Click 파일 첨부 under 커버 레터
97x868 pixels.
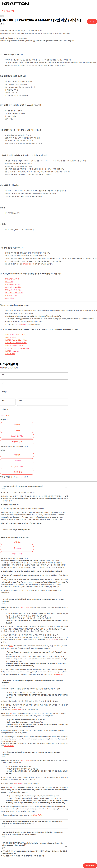click(x=17, y=455)
